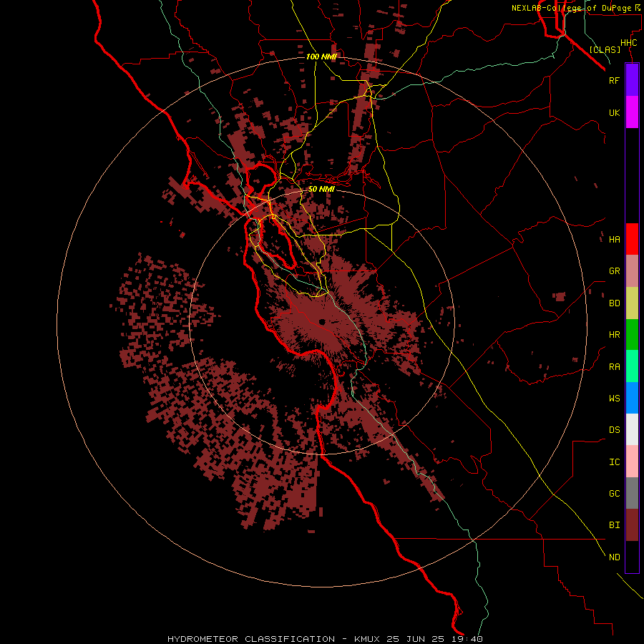644x644 pixels.
Task: Click the [CLAS] legend header
Action: [x=605, y=49]
